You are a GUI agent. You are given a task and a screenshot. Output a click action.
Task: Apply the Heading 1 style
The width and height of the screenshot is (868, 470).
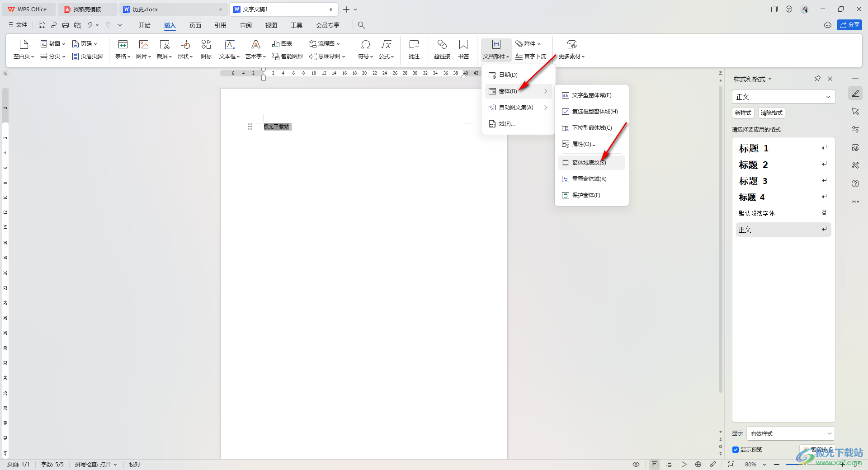[x=783, y=148]
